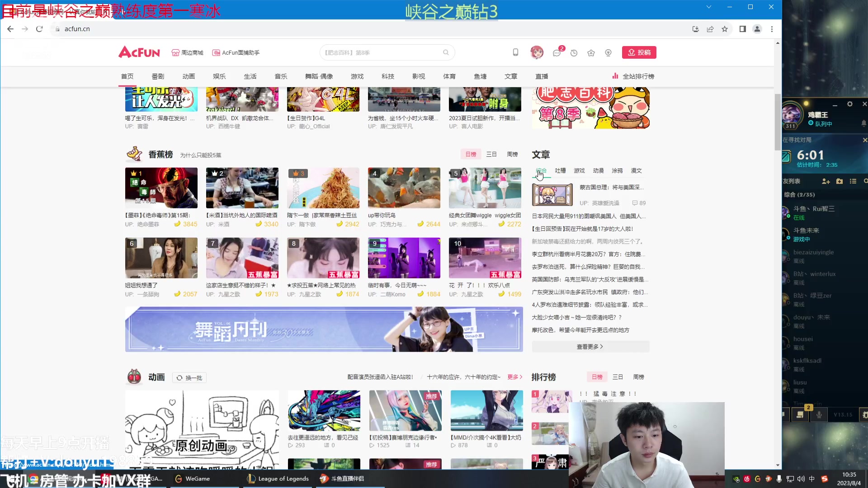Expand the 综合 (2/35) friend group
This screenshot has width=868, height=488.
(799, 194)
